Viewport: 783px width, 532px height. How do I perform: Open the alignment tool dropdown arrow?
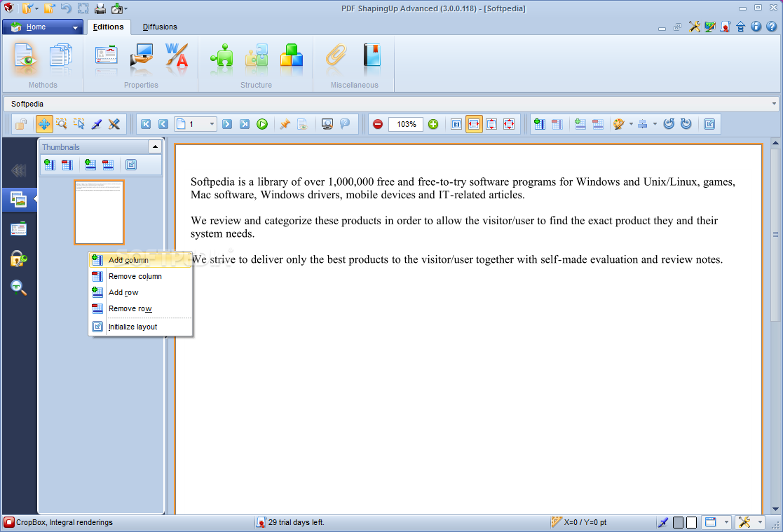pyautogui.click(x=655, y=124)
